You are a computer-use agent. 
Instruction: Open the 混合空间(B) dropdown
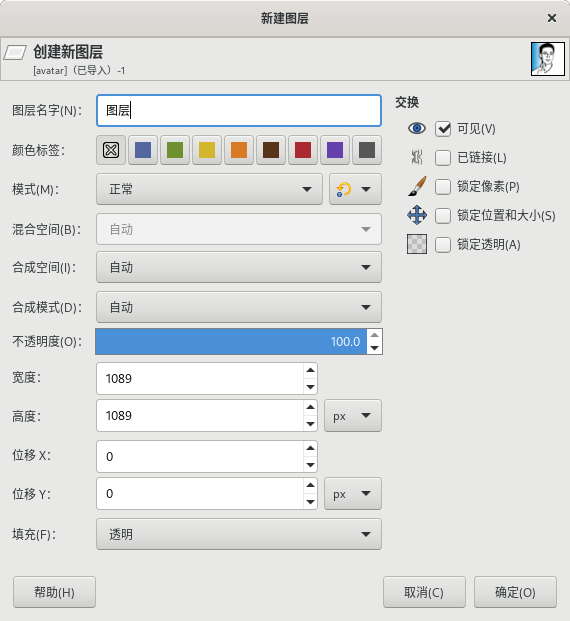click(239, 229)
